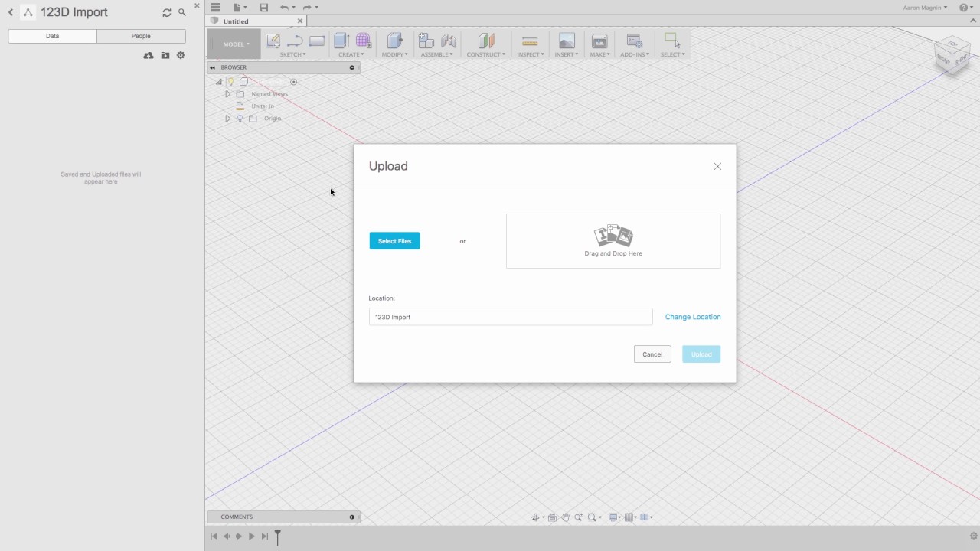Open timeline settings gear at bottom right

point(974,536)
